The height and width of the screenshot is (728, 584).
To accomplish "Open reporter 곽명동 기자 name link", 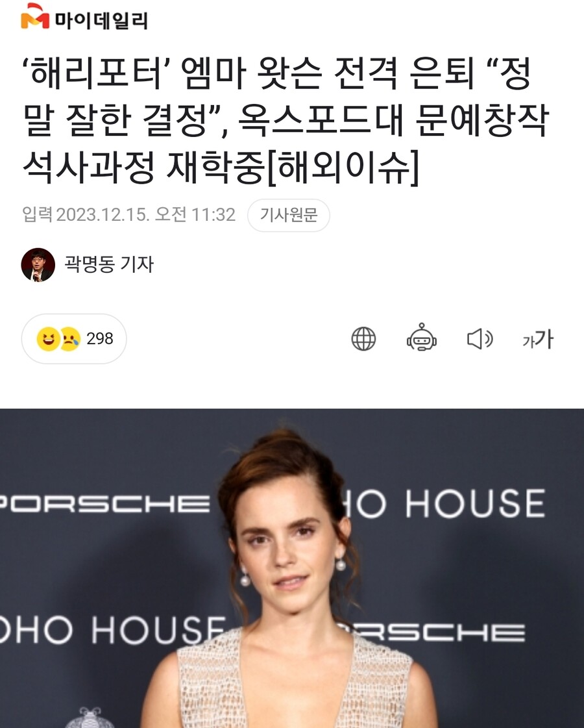I will [x=109, y=264].
